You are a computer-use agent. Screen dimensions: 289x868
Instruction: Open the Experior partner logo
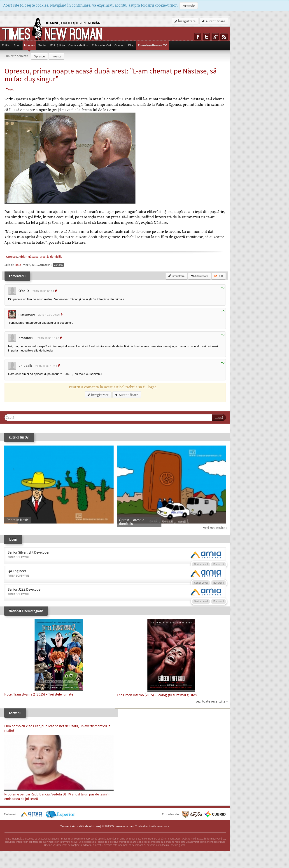pyautogui.click(x=61, y=814)
